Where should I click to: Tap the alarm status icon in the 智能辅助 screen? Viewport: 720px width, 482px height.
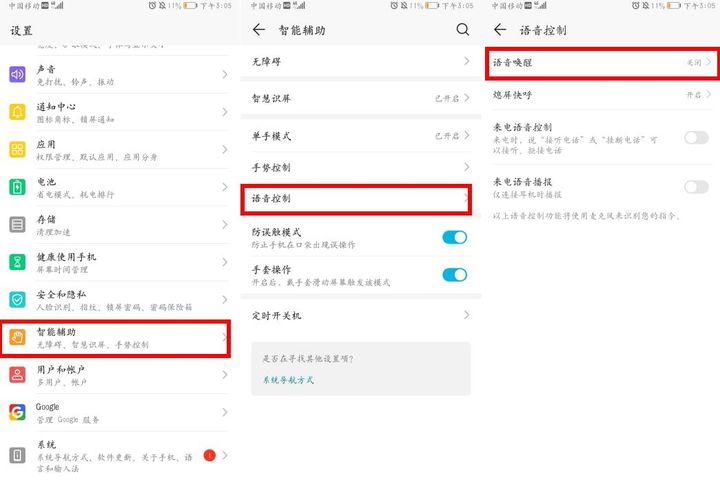click(x=394, y=6)
